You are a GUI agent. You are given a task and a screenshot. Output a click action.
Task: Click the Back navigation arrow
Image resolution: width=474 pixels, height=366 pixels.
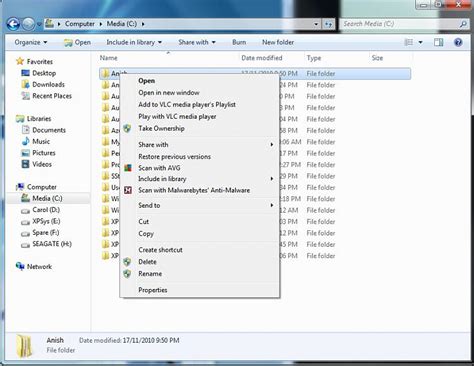(13, 24)
